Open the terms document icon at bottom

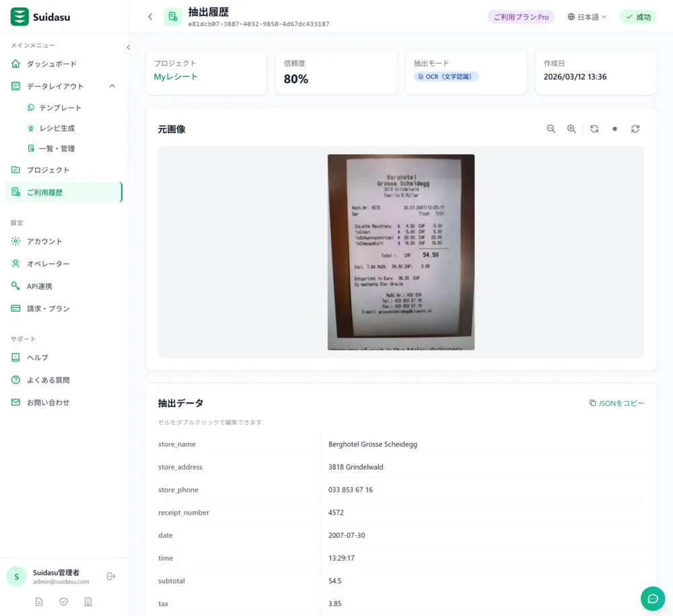click(39, 602)
